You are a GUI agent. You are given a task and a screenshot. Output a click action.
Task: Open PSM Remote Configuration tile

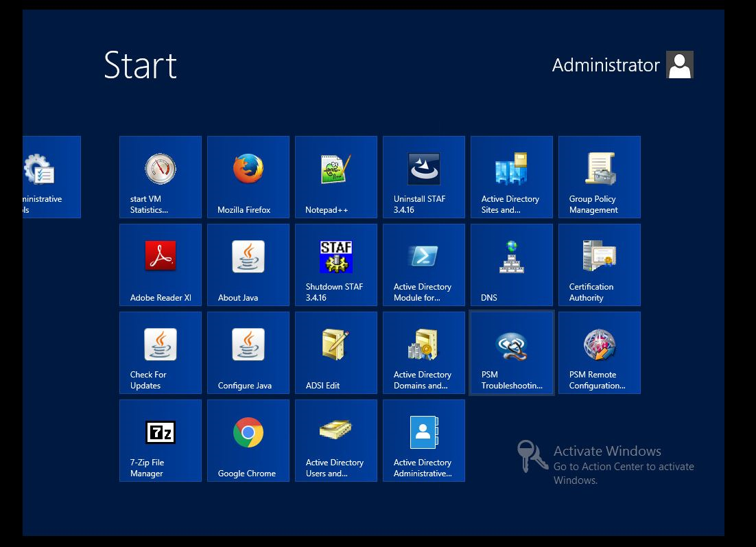pyautogui.click(x=599, y=353)
